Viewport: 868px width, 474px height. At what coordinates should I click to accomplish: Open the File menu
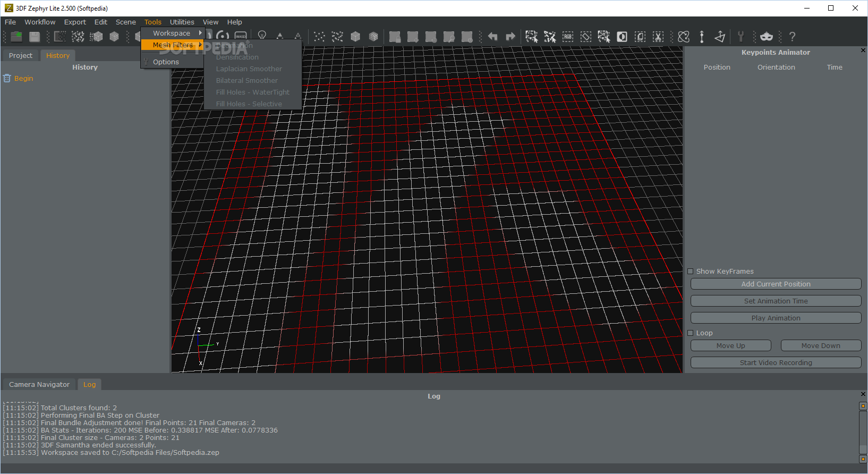10,22
